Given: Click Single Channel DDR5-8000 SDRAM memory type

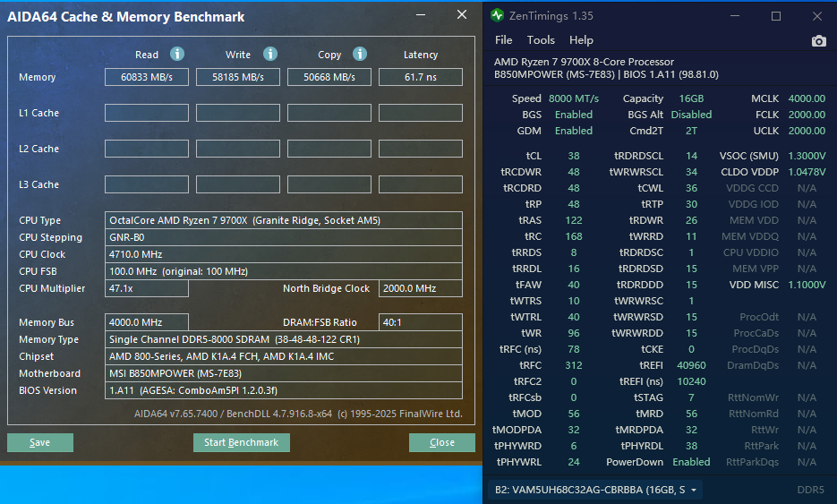Looking at the screenshot, I should (x=284, y=339).
